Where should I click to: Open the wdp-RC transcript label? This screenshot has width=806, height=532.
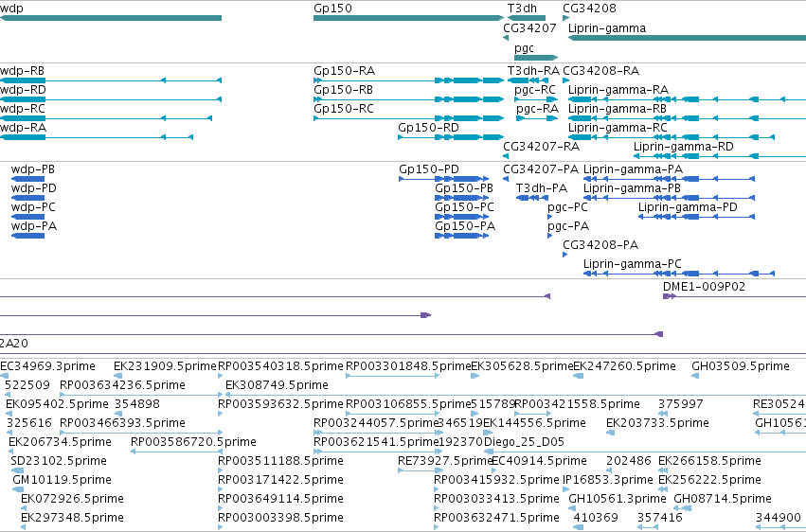pyautogui.click(x=23, y=109)
